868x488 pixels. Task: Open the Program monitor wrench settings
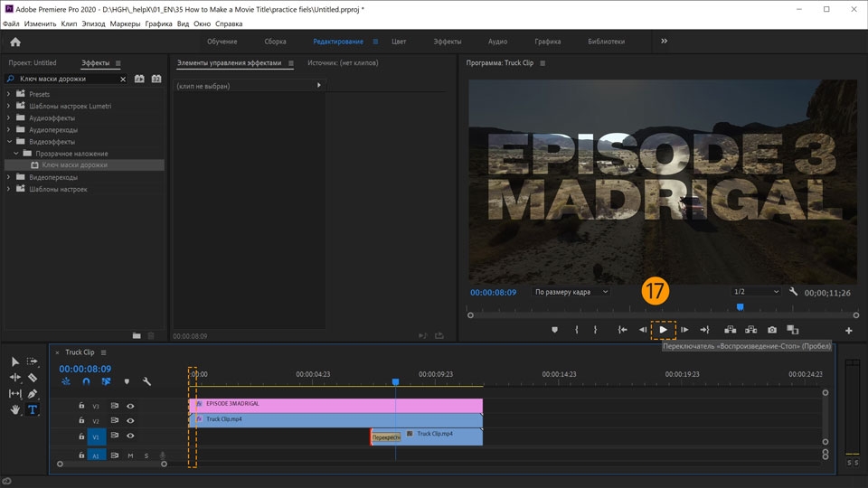pyautogui.click(x=793, y=292)
